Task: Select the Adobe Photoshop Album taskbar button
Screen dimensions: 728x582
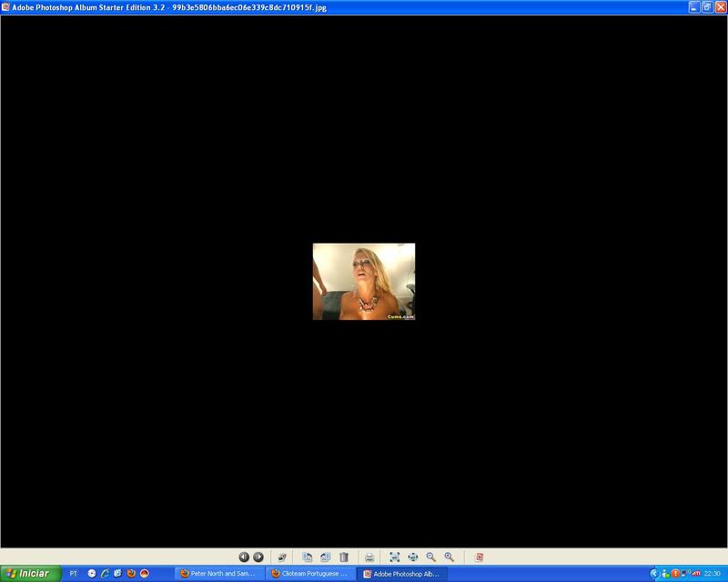Action: [403, 574]
